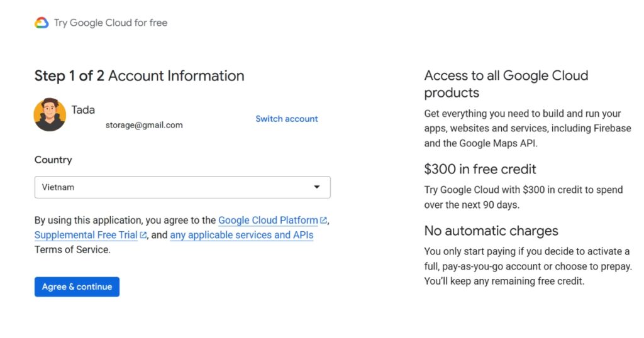Open the Country dropdown arrow
Screen dimensions: 644x338
point(317,187)
